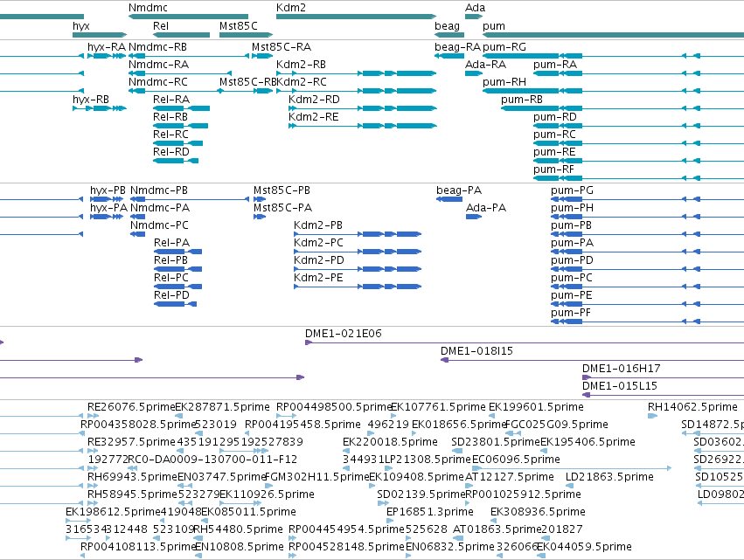Select transcript hyx-RA
The width and height of the screenshot is (744, 560).
(x=107, y=47)
